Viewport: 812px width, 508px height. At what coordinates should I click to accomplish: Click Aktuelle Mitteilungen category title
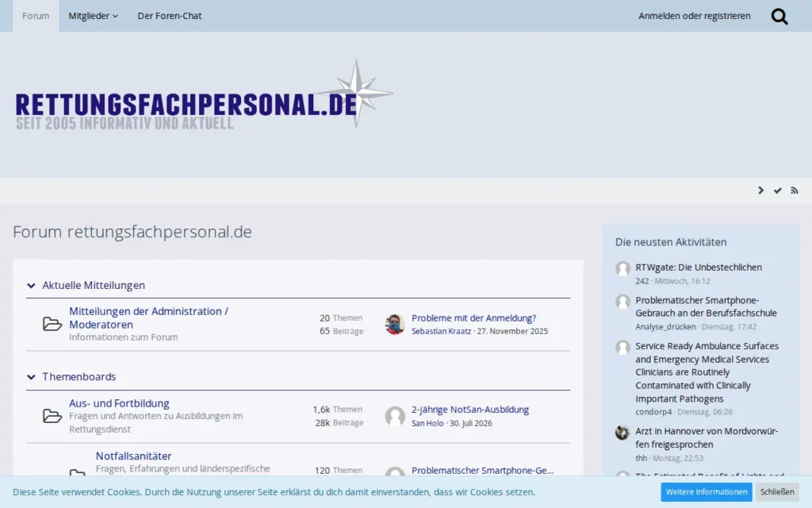(x=94, y=286)
